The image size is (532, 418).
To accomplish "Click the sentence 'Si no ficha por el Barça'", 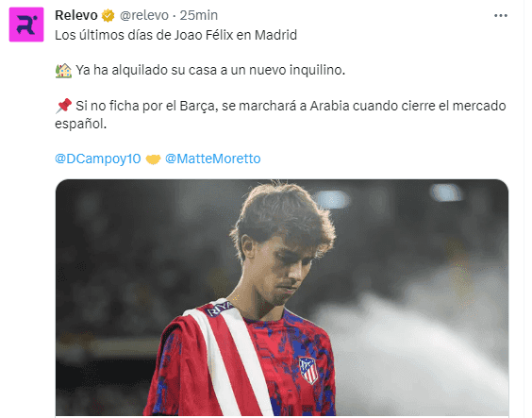I will tap(146, 106).
